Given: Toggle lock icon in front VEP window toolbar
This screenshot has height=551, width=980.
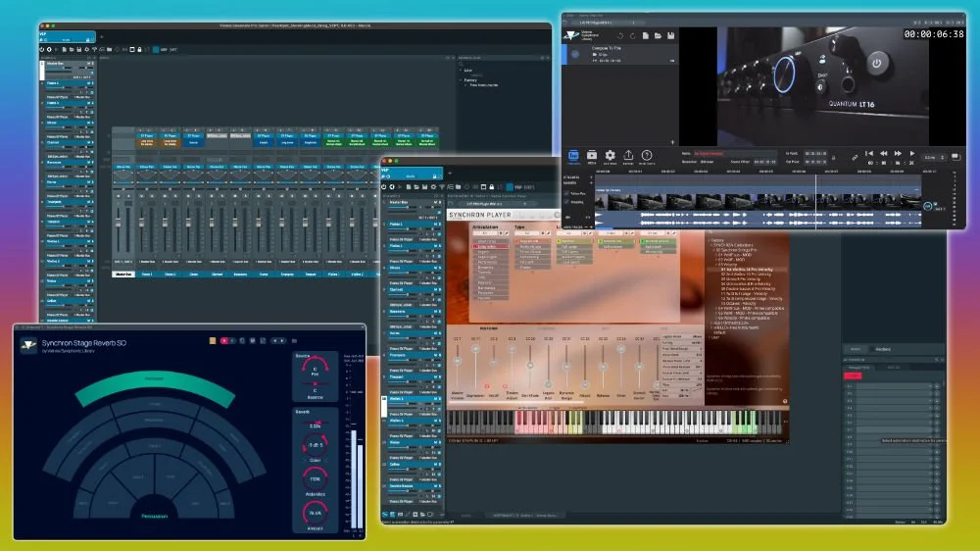Looking at the screenshot, I should coord(491,187).
